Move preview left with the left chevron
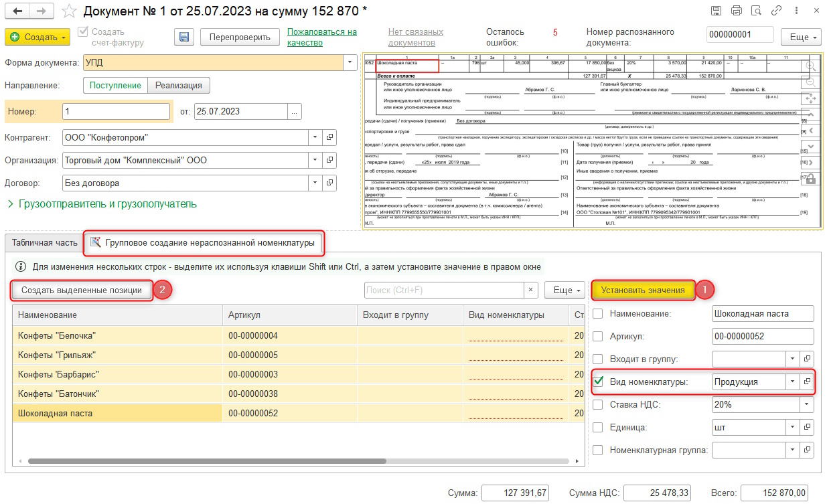 [810, 130]
